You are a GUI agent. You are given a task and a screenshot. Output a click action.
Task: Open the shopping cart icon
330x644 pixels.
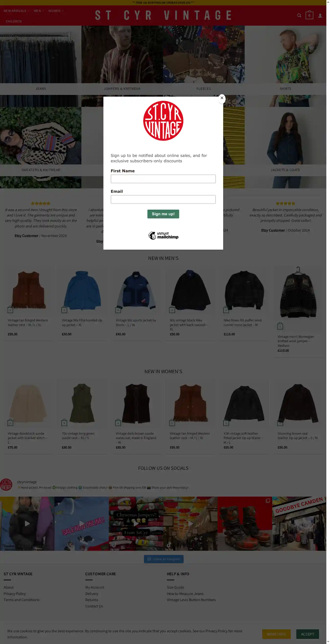(309, 15)
